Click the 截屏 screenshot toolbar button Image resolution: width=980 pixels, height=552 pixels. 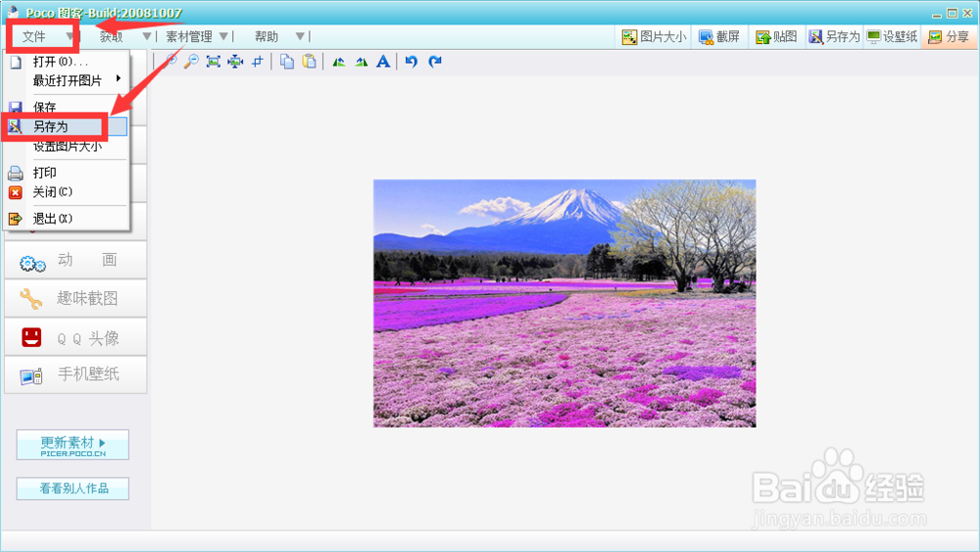(x=719, y=37)
